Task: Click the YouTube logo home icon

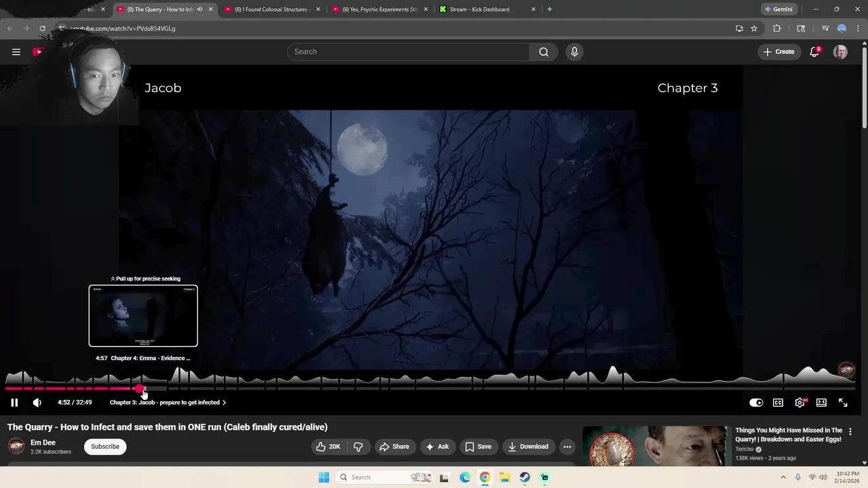Action: click(x=38, y=52)
